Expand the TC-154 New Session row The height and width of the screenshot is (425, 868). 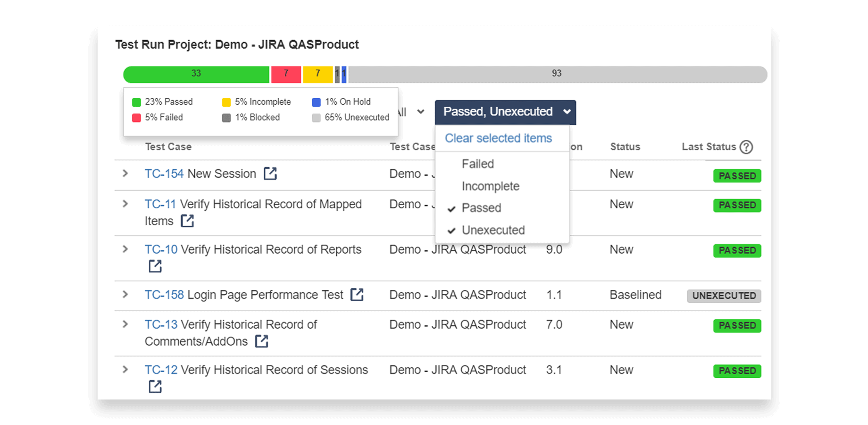(125, 173)
